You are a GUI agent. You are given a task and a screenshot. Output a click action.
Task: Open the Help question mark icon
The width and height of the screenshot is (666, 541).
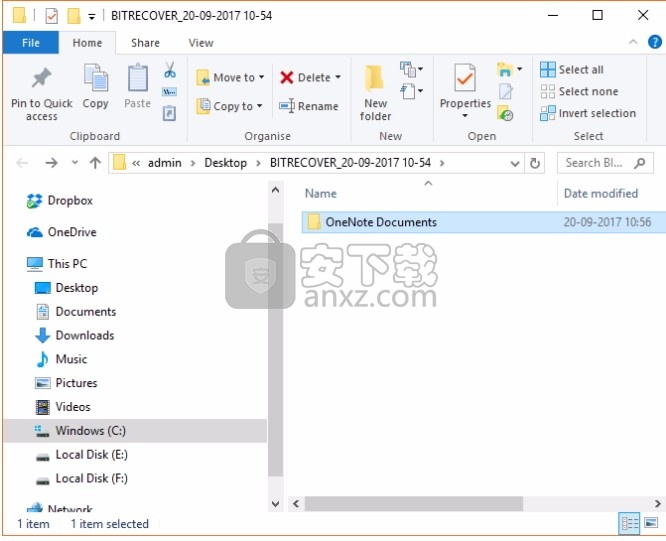click(655, 42)
